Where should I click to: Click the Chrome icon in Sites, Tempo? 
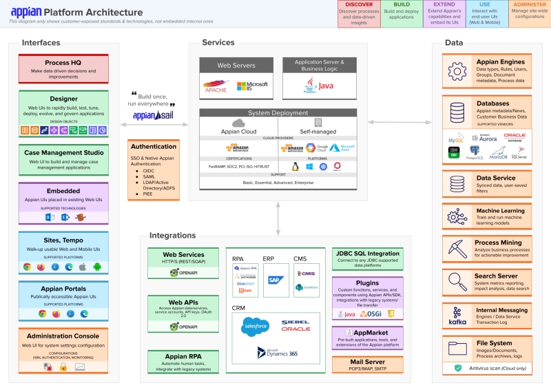tap(27, 267)
